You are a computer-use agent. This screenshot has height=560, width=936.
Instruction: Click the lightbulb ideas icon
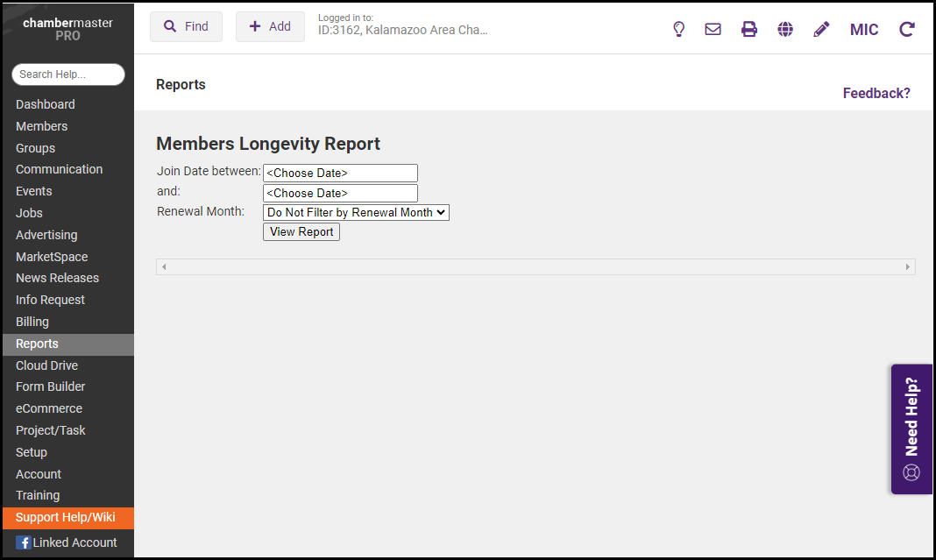tap(678, 29)
